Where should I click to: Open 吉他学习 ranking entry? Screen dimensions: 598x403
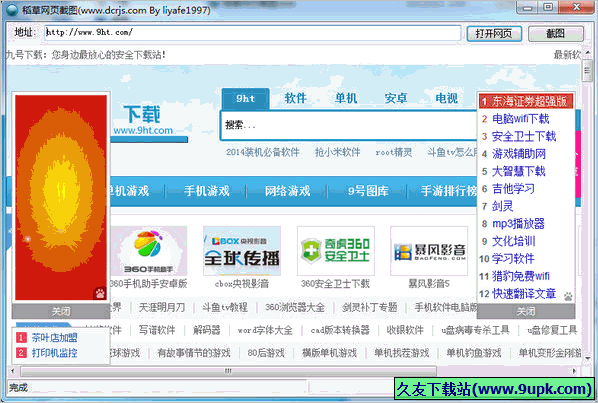pos(513,189)
